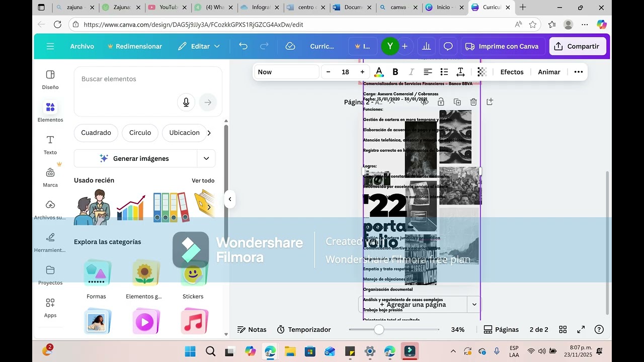Open the Notas panel
The height and width of the screenshot is (362, 644).
click(x=252, y=330)
